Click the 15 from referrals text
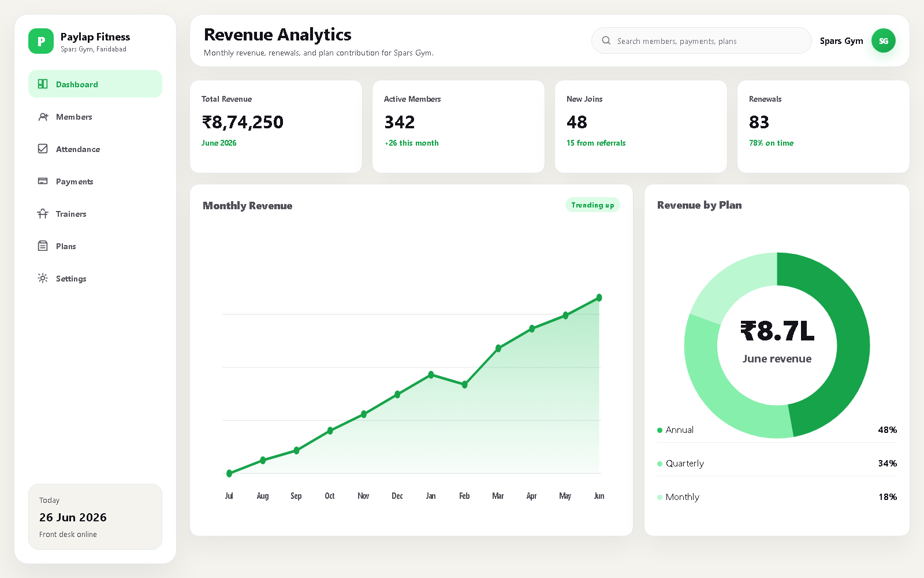924x578 pixels. click(596, 143)
